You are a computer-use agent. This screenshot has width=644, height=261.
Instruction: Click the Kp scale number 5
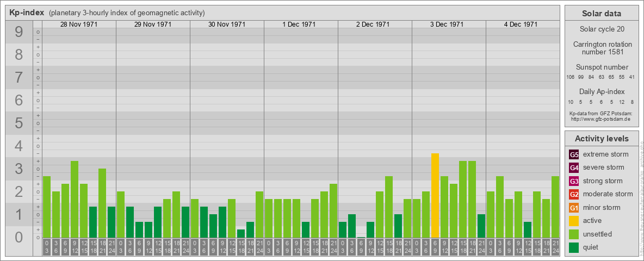(18, 123)
